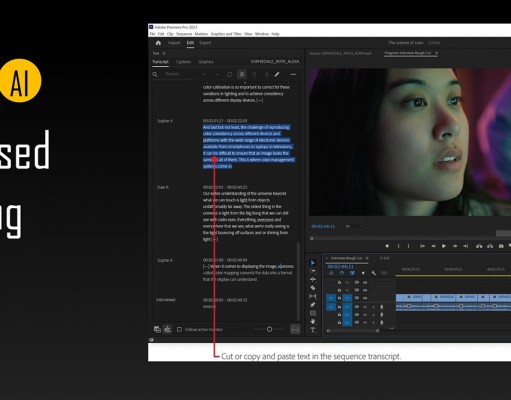Viewport: 511px width, 400px height.
Task: Select the Track Select Forward tool
Action: pyautogui.click(x=313, y=271)
